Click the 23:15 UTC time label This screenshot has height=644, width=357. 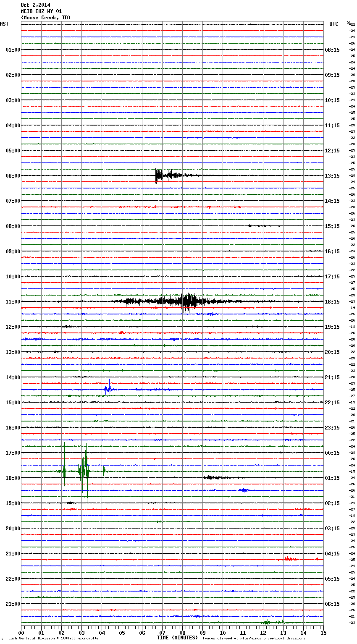[x=332, y=428]
